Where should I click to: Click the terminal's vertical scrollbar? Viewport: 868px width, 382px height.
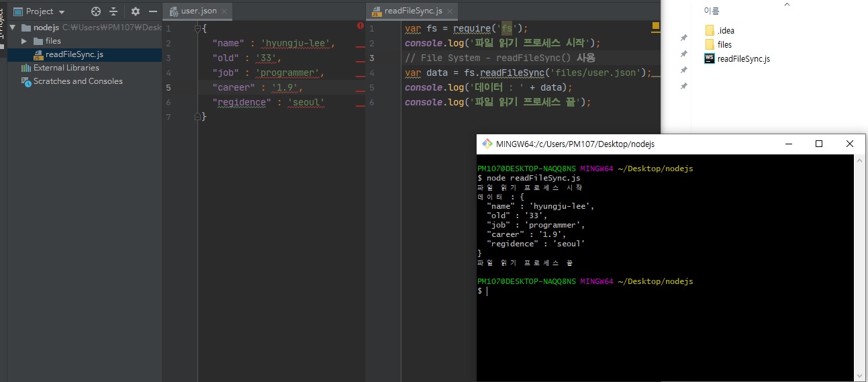pos(860,269)
